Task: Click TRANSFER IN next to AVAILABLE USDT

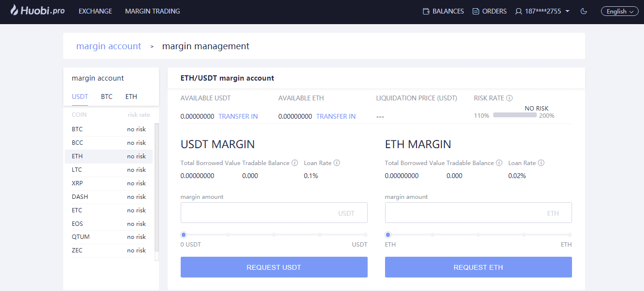Action: coord(238,116)
